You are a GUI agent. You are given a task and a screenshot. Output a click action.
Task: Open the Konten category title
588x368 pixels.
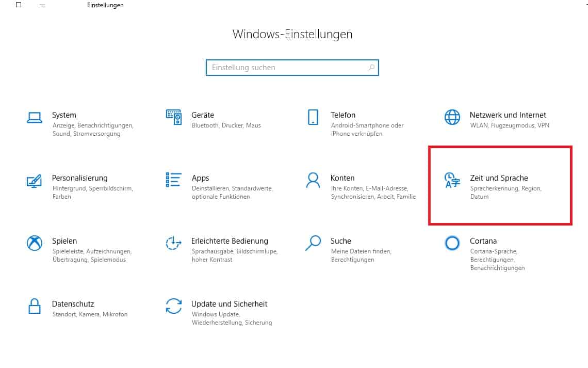tap(342, 178)
